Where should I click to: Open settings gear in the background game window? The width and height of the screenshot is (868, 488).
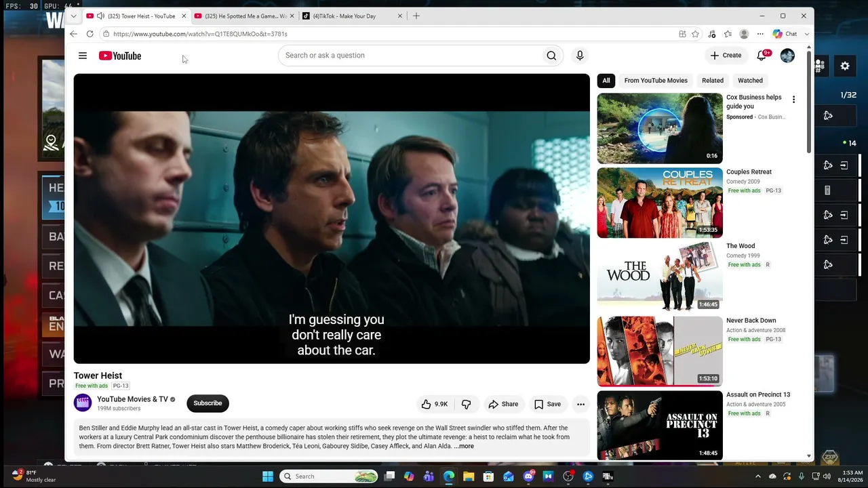click(845, 66)
